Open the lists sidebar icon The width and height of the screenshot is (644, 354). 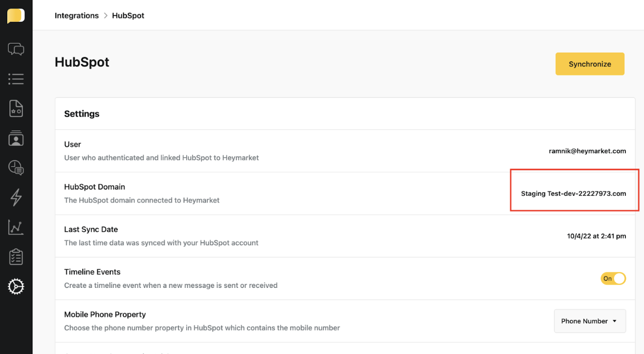coord(16,79)
